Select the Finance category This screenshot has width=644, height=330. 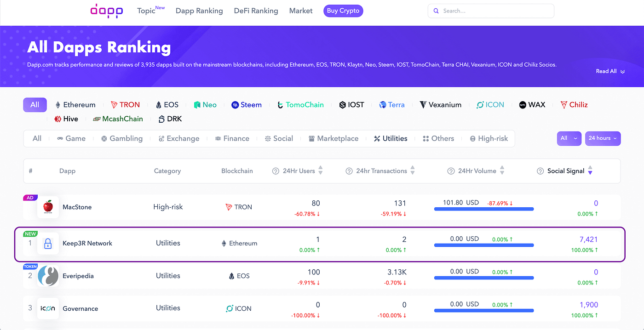pyautogui.click(x=232, y=138)
